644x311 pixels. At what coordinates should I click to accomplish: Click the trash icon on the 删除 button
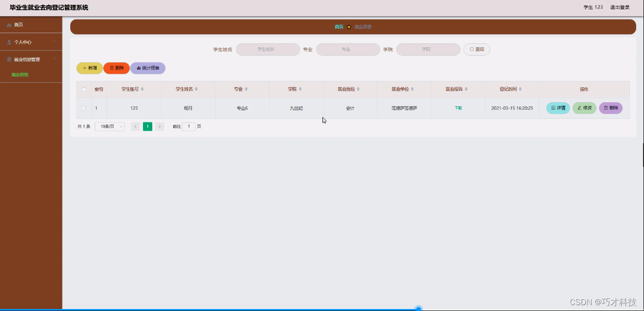(x=111, y=68)
